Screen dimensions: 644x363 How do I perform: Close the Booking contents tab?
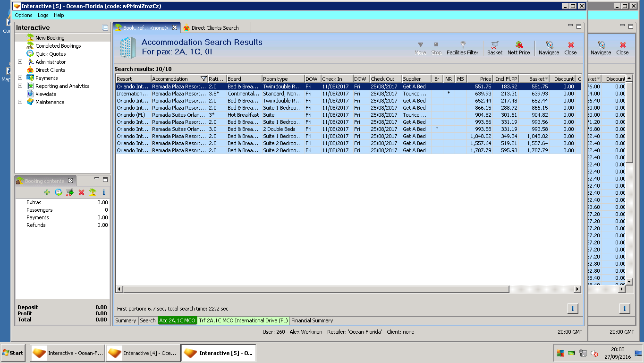pos(70,181)
